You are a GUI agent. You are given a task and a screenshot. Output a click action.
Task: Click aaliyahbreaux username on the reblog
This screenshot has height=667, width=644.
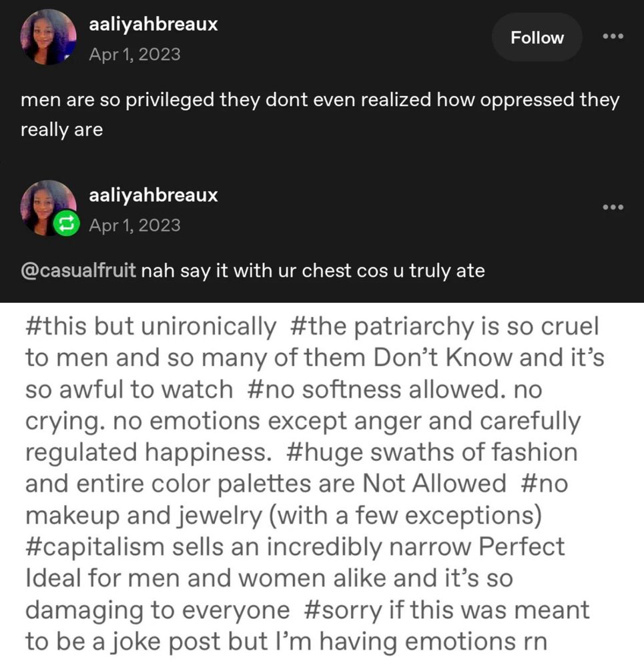(153, 195)
